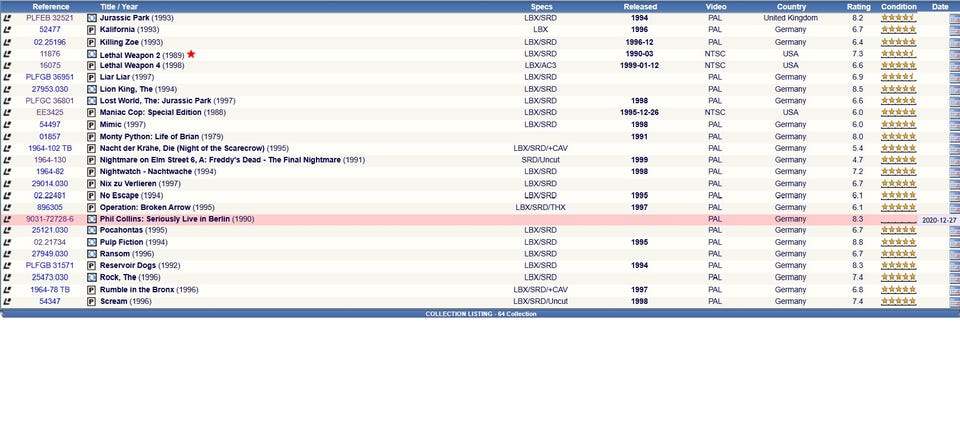This screenshot has width=960, height=442.
Task: Click the LD icon beside Jurassic Park row
Action: [7, 18]
